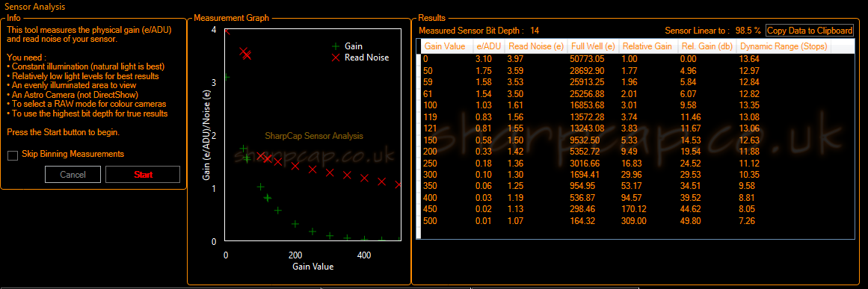Image resolution: width=868 pixels, height=289 pixels.
Task: Click the Dynamic Range (Stops) column header
Action: 784,46
